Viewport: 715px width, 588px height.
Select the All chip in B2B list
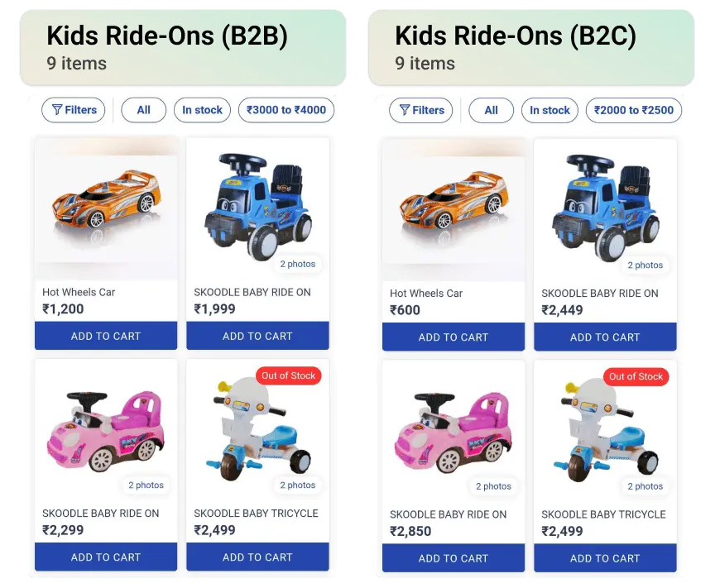tap(143, 110)
